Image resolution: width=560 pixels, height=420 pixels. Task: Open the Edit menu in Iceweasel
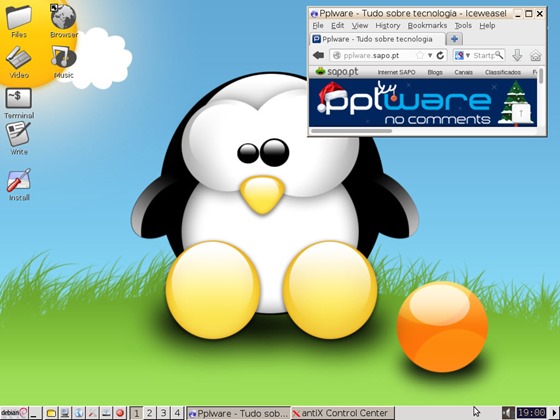click(x=338, y=26)
